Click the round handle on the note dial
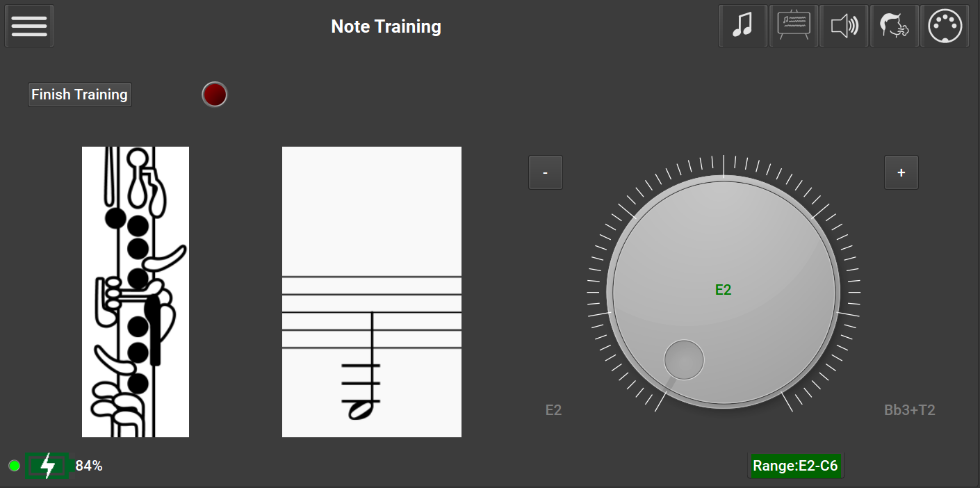The image size is (980, 488). [x=684, y=360]
